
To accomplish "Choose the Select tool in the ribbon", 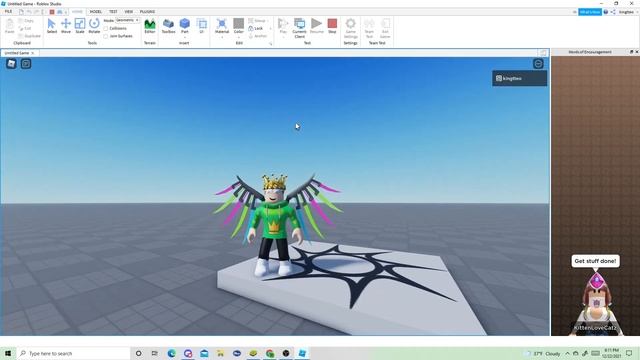I will pyautogui.click(x=51, y=26).
